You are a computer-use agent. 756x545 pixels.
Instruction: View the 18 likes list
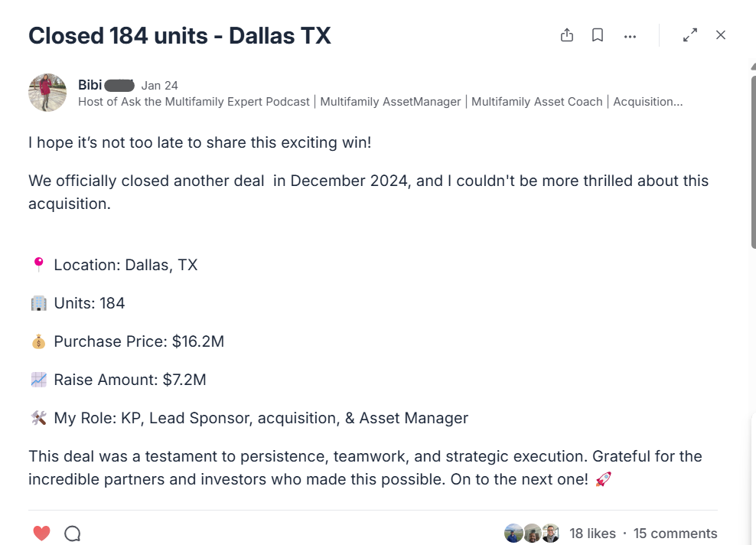point(592,534)
